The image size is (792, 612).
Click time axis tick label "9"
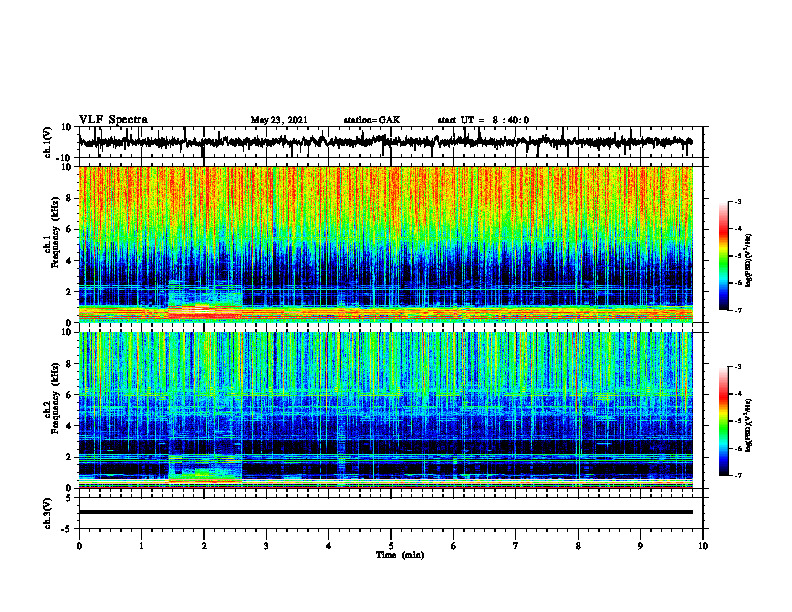click(640, 546)
